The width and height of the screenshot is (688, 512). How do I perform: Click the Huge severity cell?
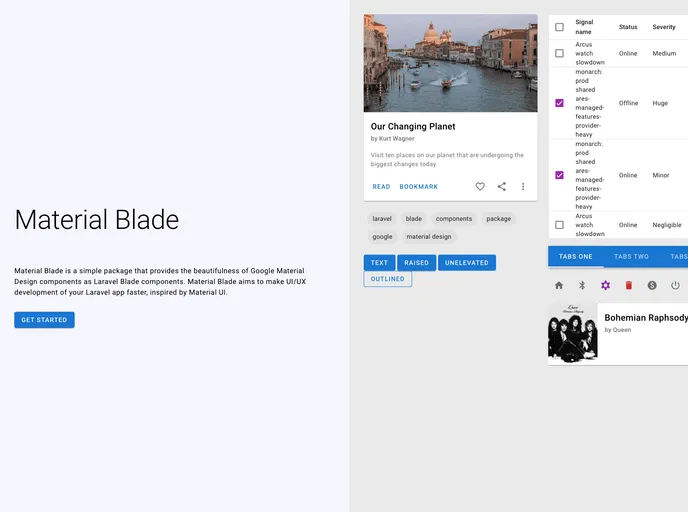pyautogui.click(x=660, y=103)
